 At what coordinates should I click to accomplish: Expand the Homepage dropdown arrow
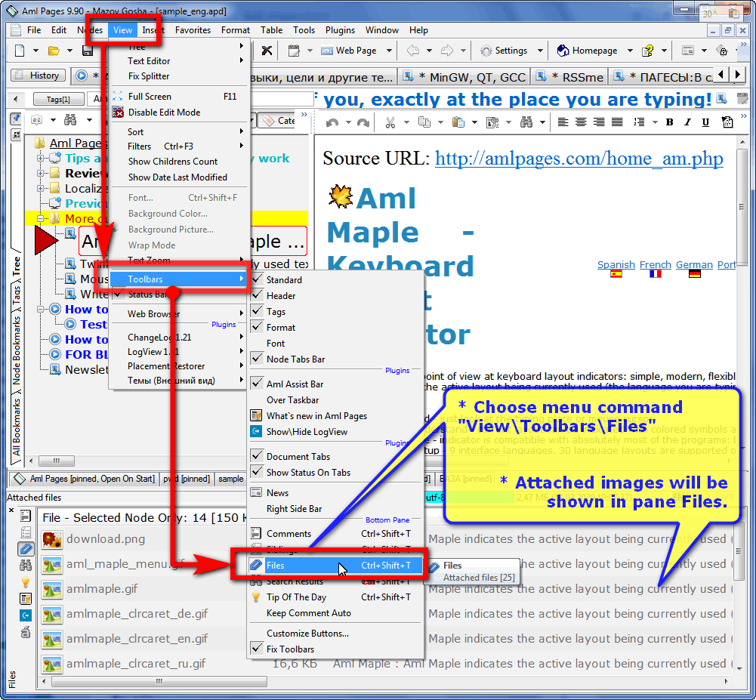coord(630,51)
